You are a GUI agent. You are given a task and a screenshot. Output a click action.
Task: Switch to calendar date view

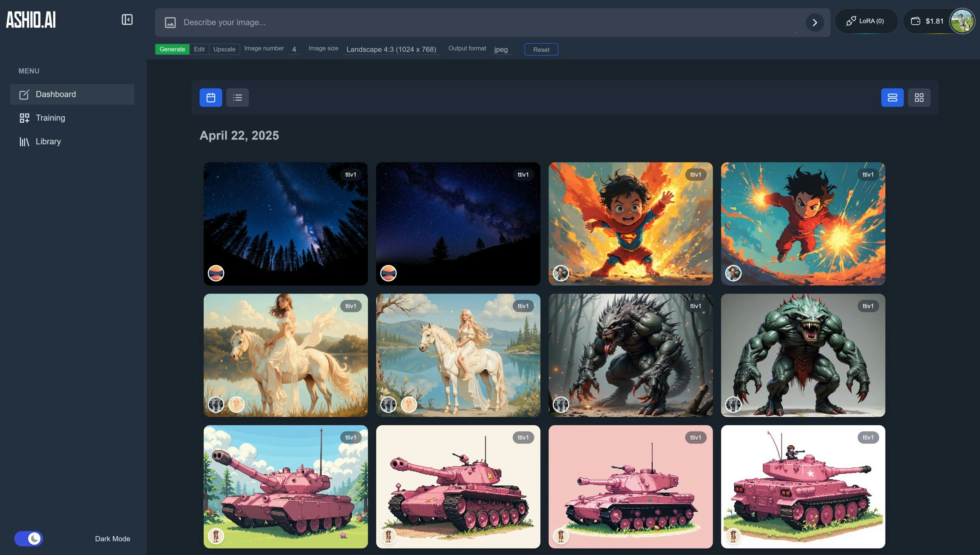[211, 98]
